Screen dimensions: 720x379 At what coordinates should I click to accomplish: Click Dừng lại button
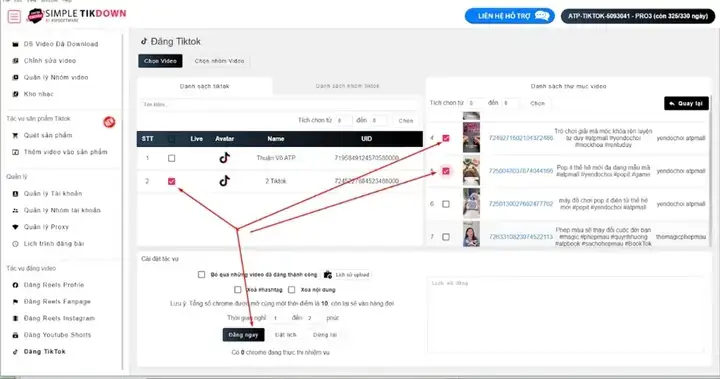pos(325,335)
